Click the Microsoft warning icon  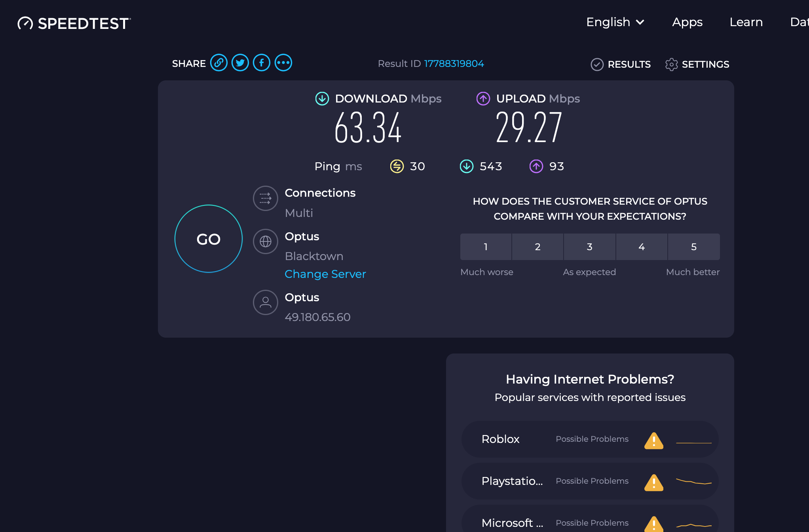654,524
